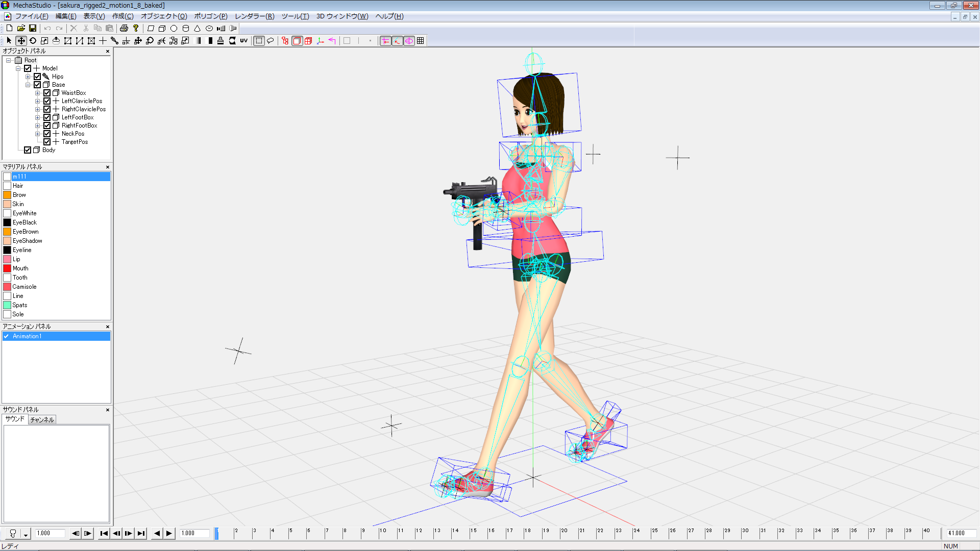The image size is (980, 551).
Task: Toggle the Base checkbox
Action: (x=37, y=85)
